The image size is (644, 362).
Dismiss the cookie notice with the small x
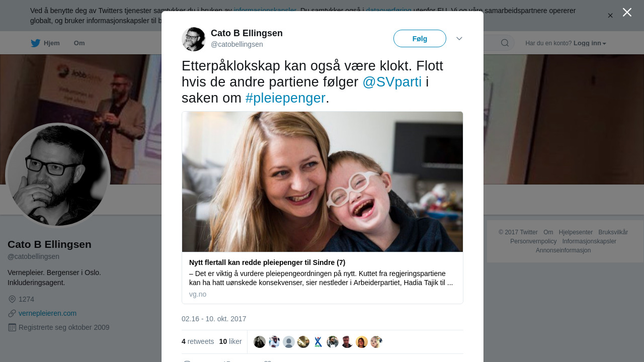click(x=610, y=16)
